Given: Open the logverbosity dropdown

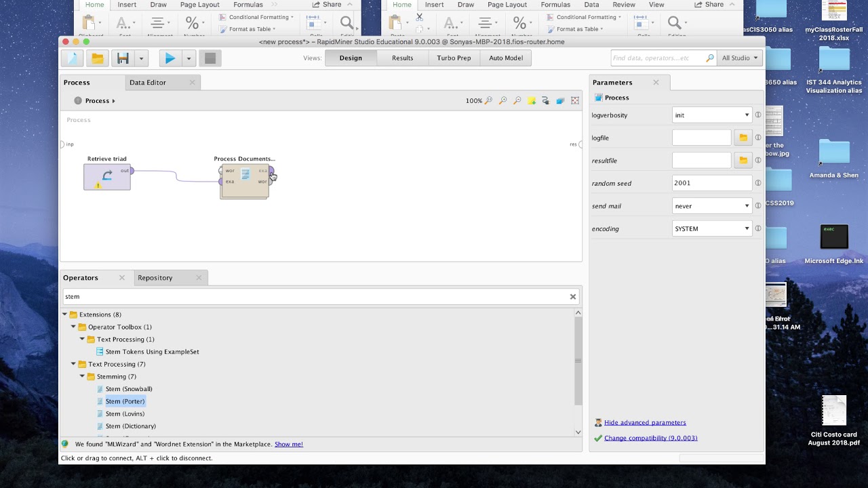Looking at the screenshot, I should coord(711,115).
